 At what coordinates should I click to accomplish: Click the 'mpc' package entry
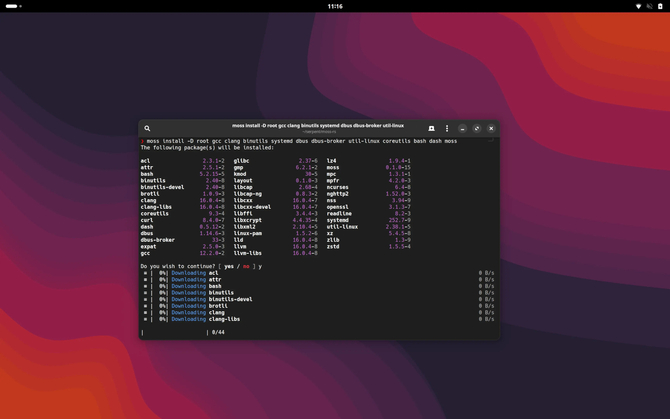[332, 174]
